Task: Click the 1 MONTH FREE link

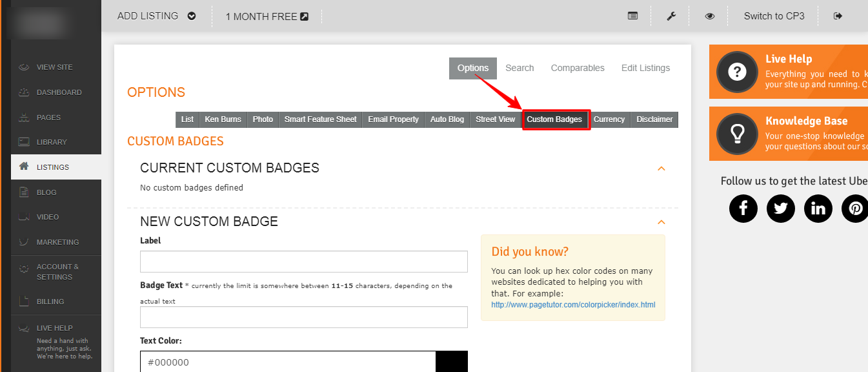Action: pos(267,16)
